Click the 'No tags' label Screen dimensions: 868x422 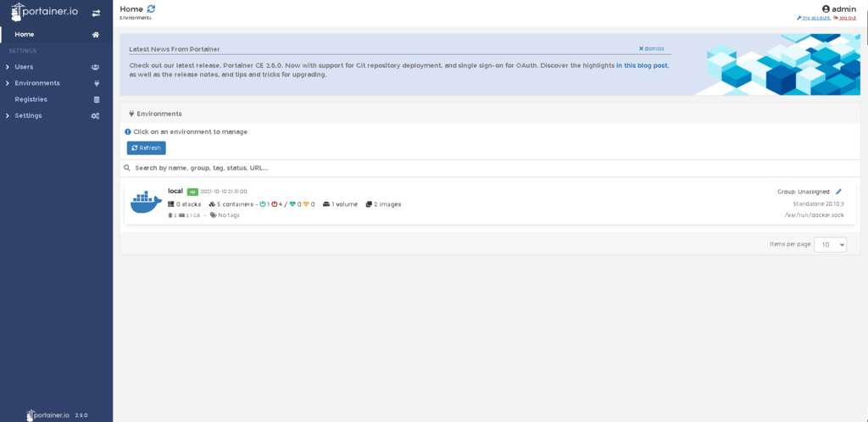click(x=225, y=215)
